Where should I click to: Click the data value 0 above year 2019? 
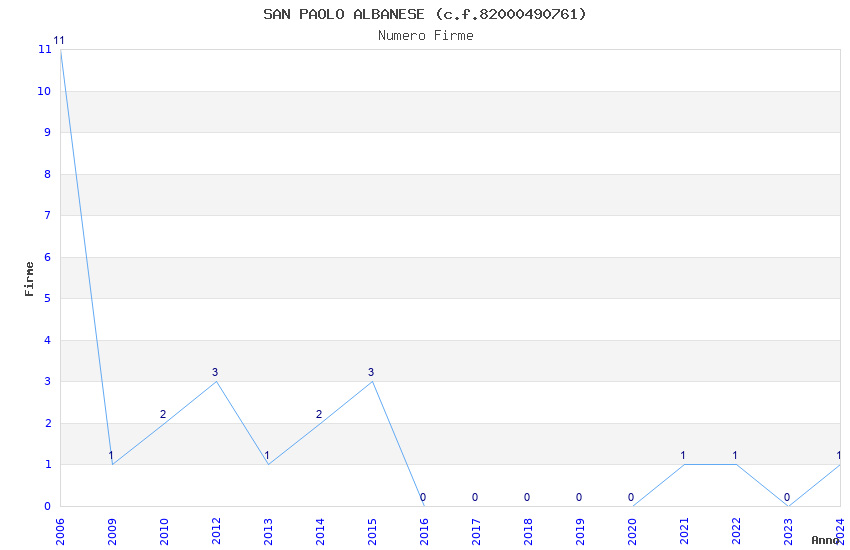pos(579,497)
